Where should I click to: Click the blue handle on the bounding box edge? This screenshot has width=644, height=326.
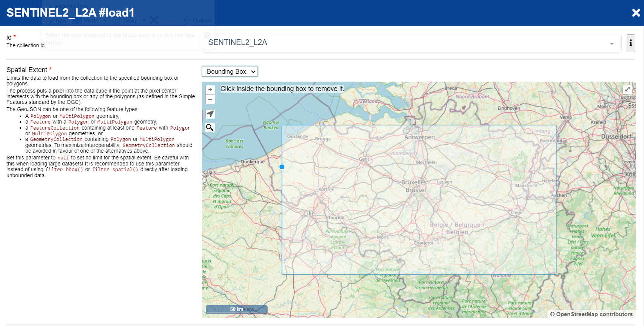coord(282,167)
